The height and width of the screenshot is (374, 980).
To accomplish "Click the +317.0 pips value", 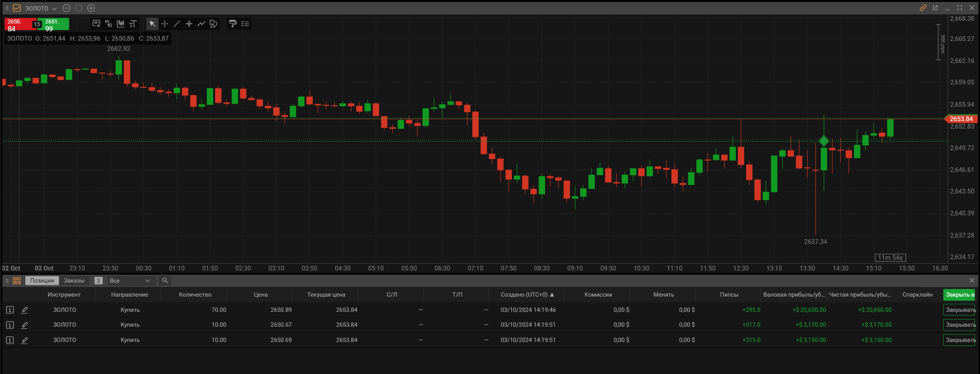I will (751, 325).
